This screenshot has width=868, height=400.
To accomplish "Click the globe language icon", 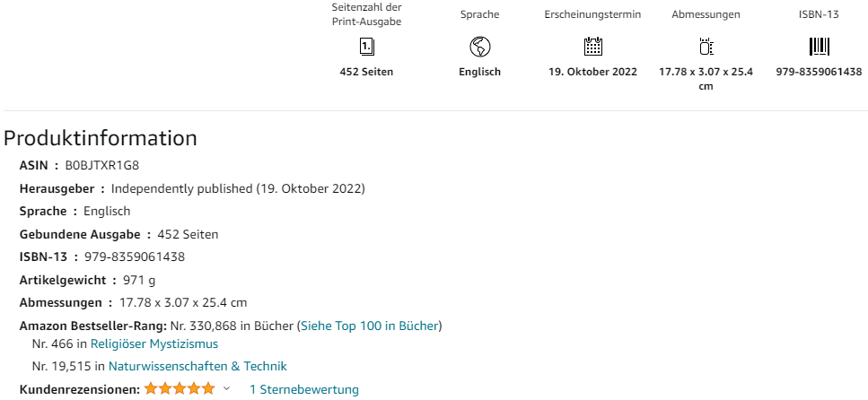I will point(480,47).
